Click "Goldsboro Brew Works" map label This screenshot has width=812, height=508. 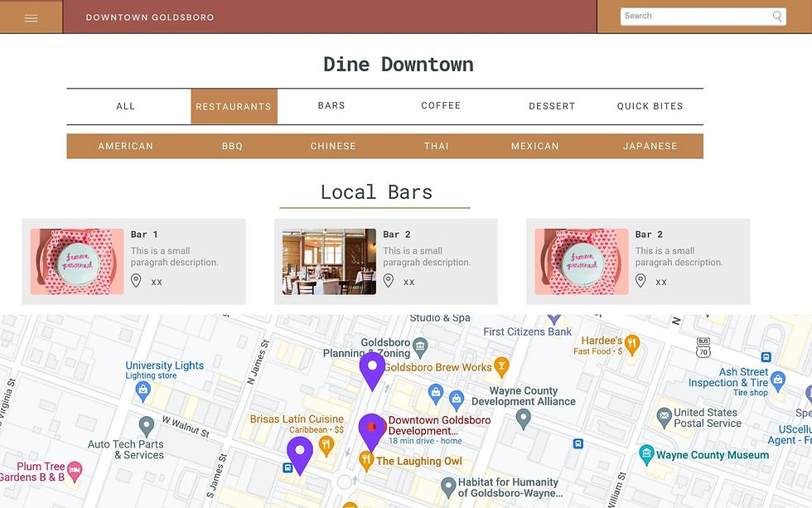[438, 367]
